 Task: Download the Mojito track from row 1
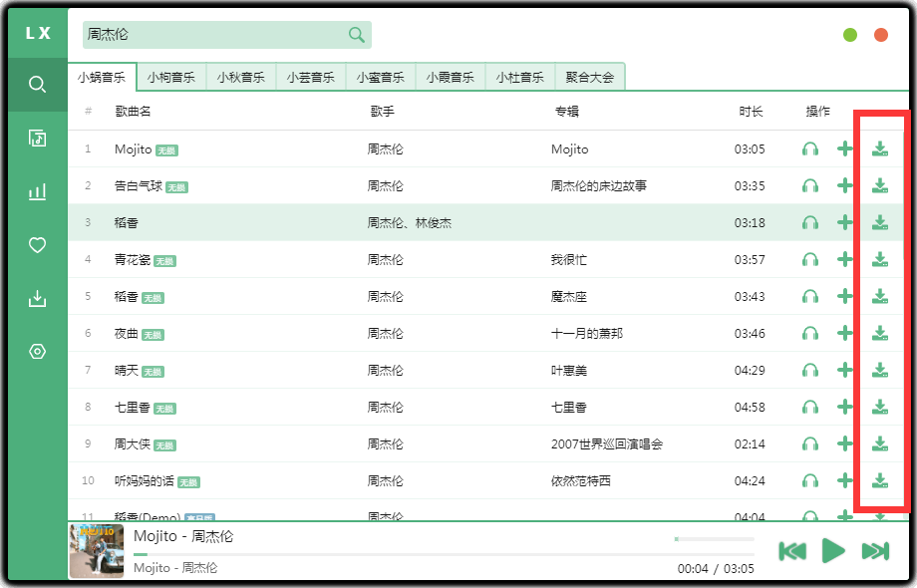pos(879,149)
